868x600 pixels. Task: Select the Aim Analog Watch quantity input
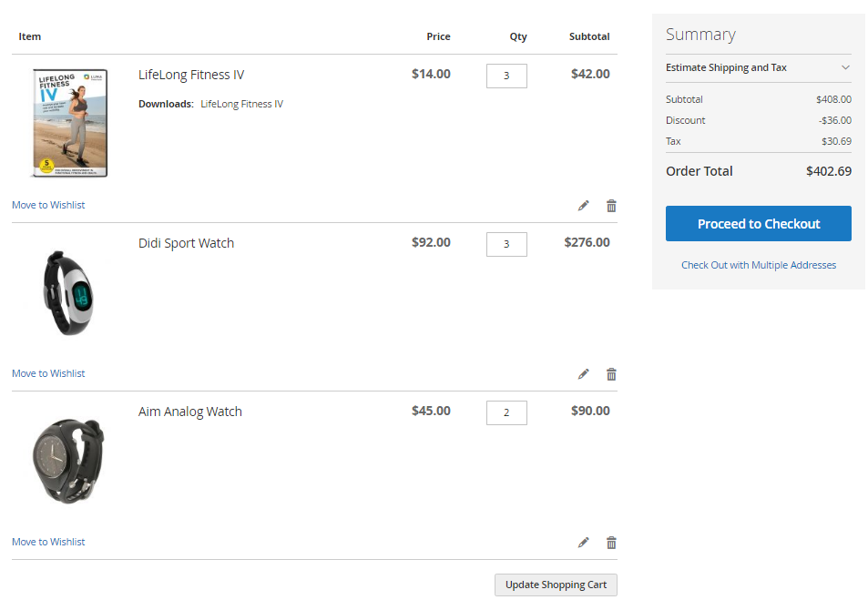tap(506, 412)
